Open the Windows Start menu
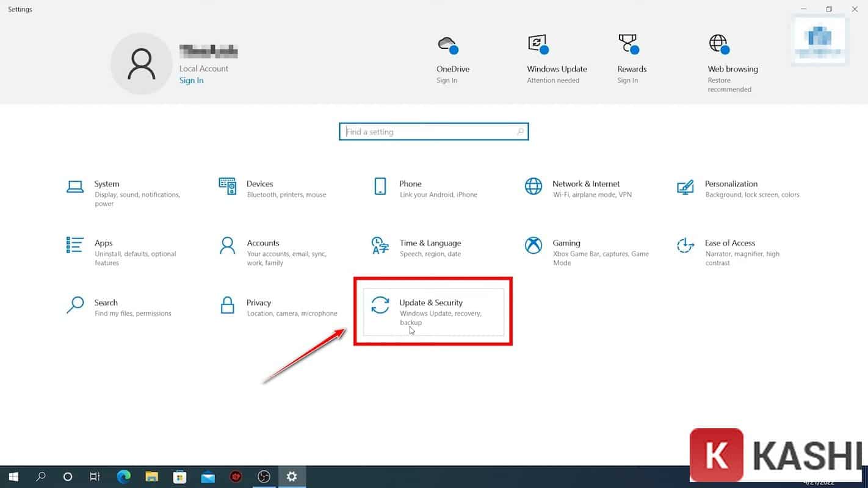 coord(13,476)
